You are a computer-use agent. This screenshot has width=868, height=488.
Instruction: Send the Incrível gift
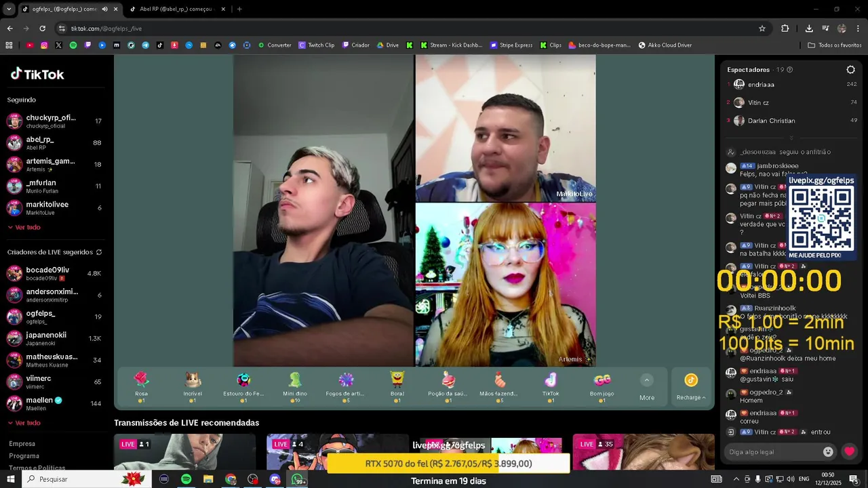click(193, 387)
